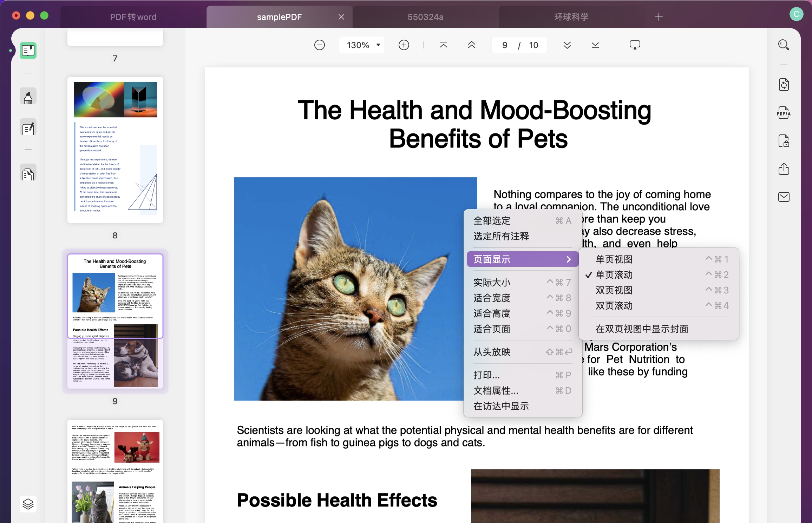Image resolution: width=812 pixels, height=523 pixels.
Task: Go to next page arrow
Action: click(567, 45)
